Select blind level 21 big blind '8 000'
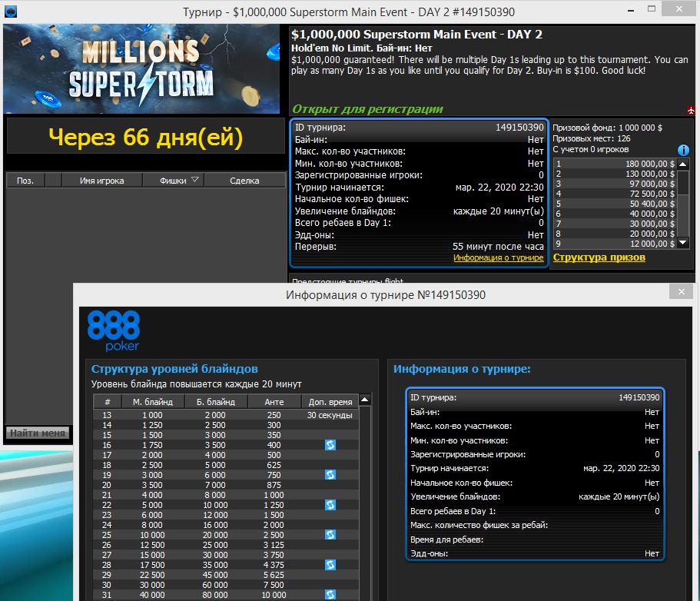Image resolution: width=700 pixels, height=601 pixels. coord(215,495)
